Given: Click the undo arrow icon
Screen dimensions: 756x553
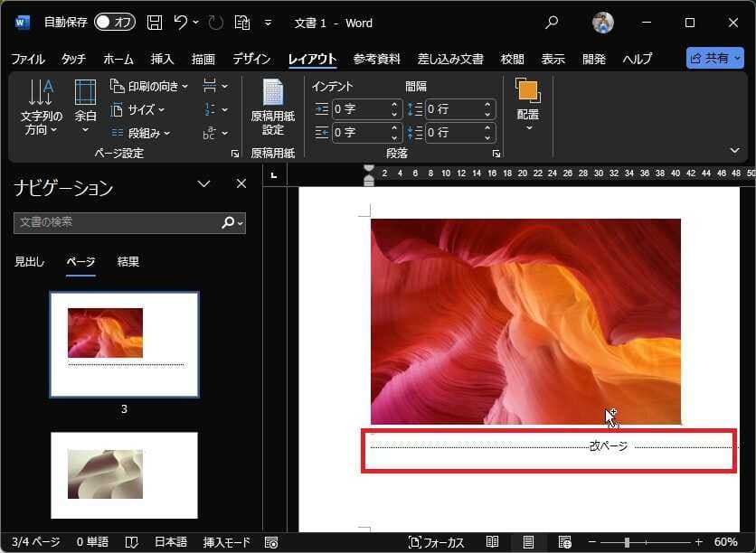Looking at the screenshot, I should pos(181,23).
